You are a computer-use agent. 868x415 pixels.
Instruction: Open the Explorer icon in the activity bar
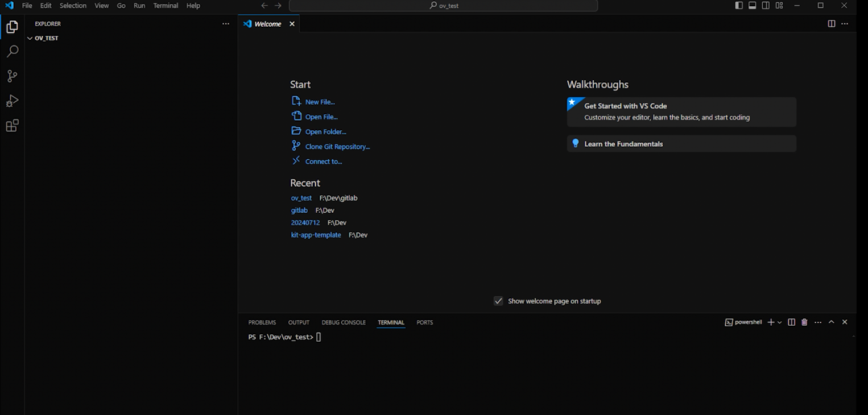click(x=12, y=26)
